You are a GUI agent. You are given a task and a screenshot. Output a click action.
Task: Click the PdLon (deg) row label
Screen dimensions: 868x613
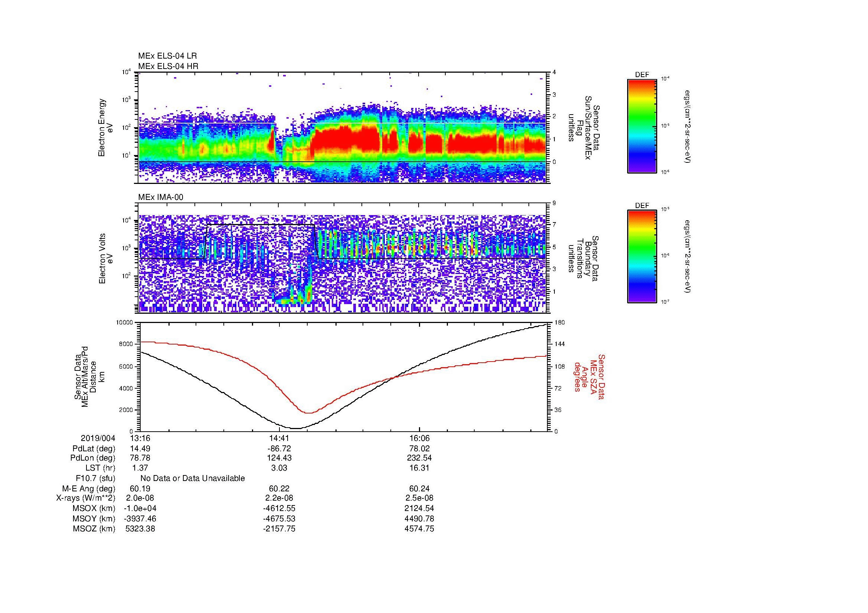pos(93,458)
